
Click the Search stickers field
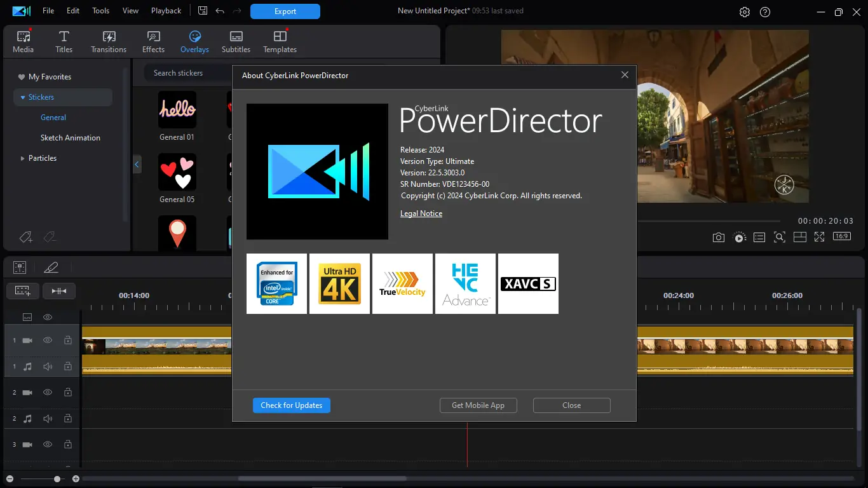click(188, 73)
